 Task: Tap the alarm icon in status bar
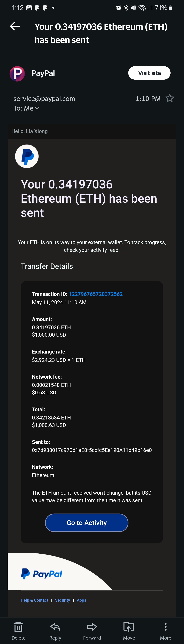click(x=119, y=8)
